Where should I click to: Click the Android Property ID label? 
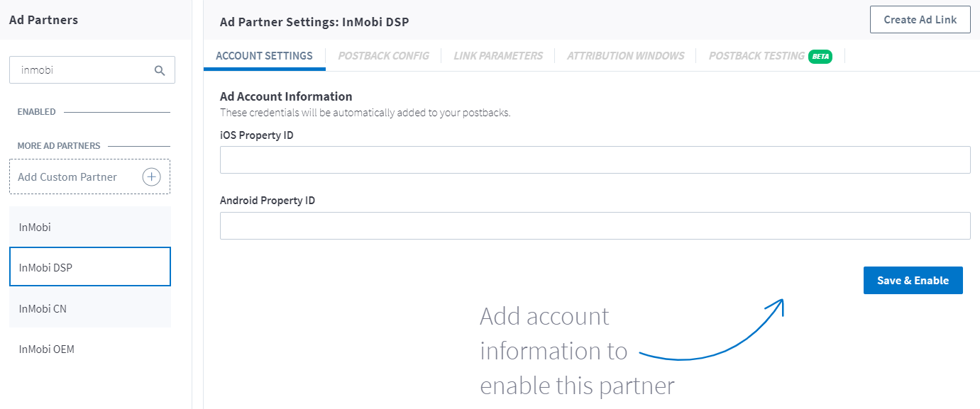pos(268,201)
